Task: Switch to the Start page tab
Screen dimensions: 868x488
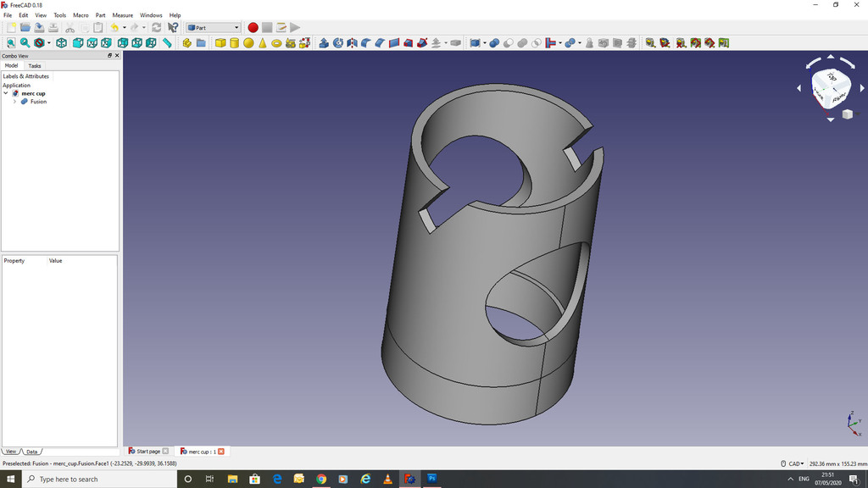Action: (x=147, y=452)
